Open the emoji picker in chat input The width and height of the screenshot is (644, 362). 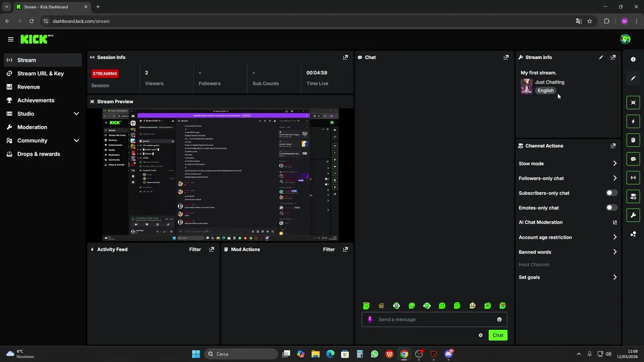click(x=499, y=319)
